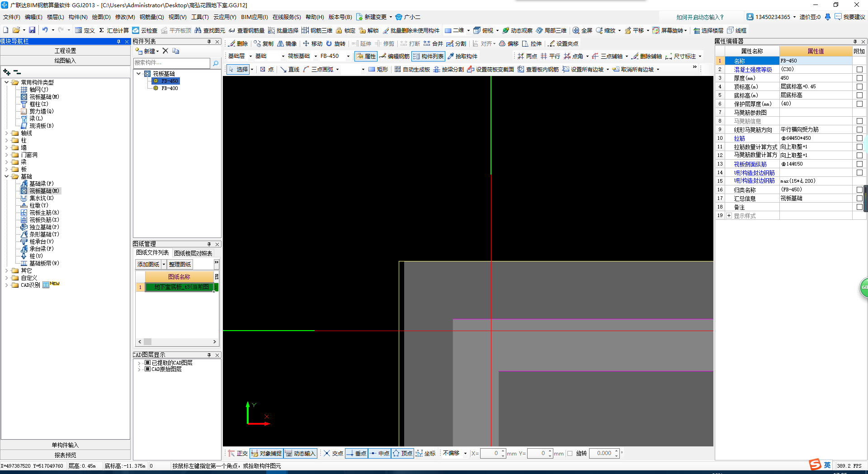Click 拾取构件 pick component tool
The width and height of the screenshot is (868, 474).
(x=462, y=56)
